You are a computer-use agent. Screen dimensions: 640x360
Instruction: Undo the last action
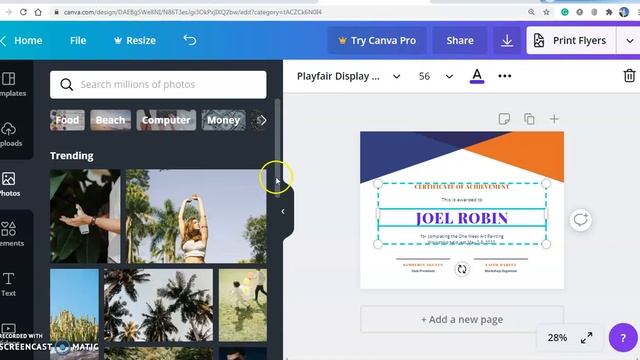pyautogui.click(x=190, y=40)
